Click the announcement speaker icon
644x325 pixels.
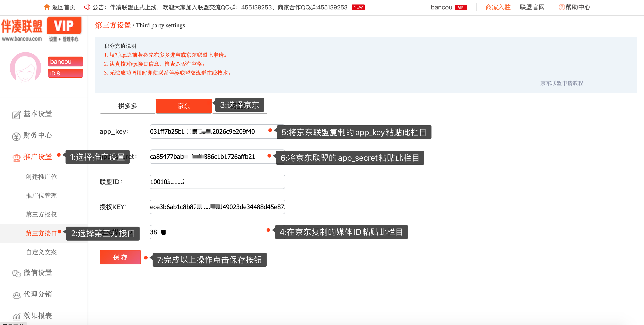point(87,7)
